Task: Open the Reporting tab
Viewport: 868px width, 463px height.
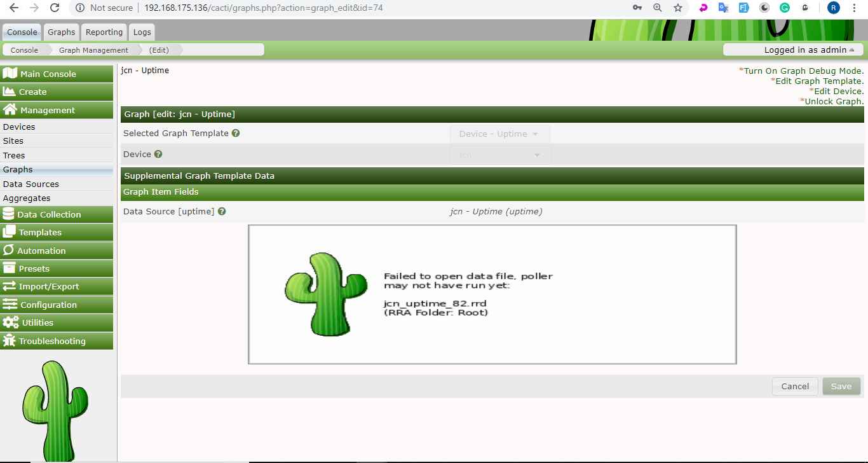Action: 104,32
